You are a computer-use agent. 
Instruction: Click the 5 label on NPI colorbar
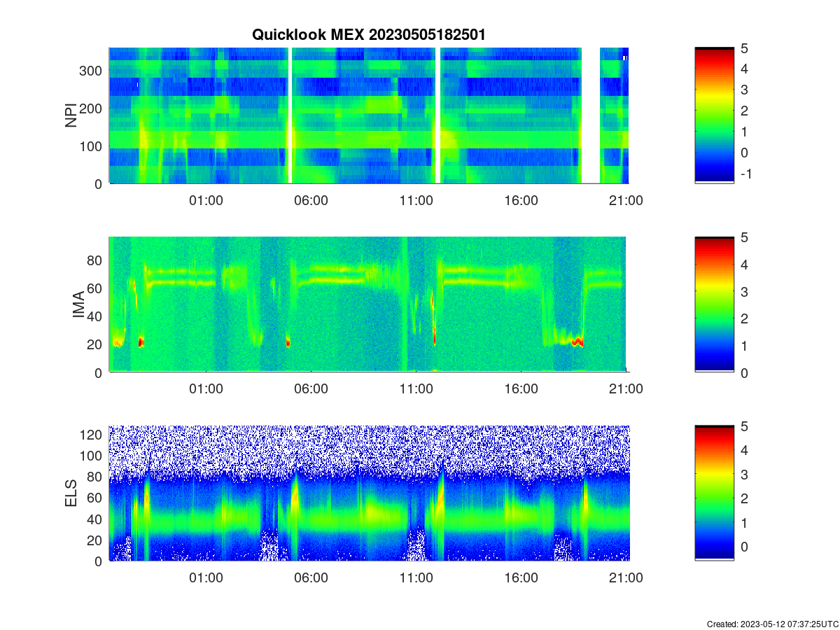click(745, 48)
